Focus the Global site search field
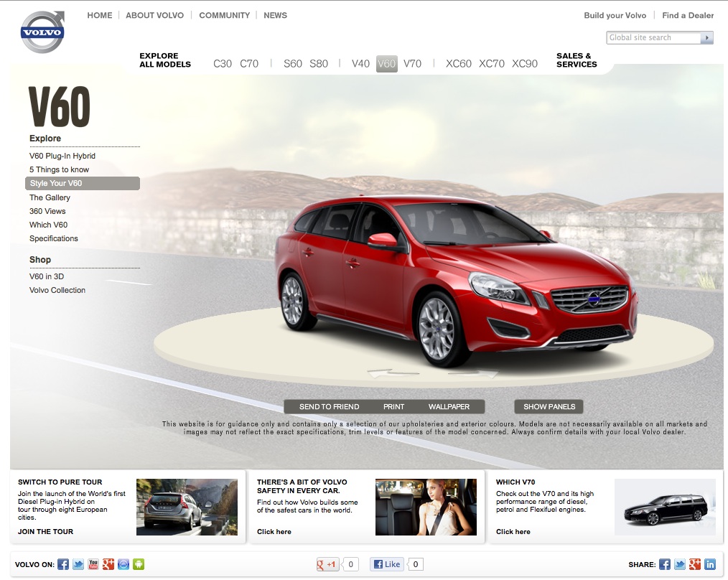 (x=653, y=37)
